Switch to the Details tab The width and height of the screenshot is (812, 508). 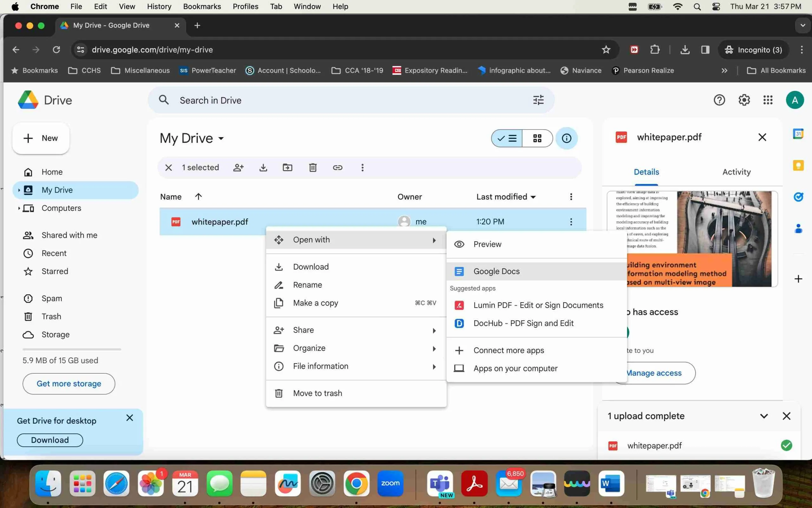646,172
